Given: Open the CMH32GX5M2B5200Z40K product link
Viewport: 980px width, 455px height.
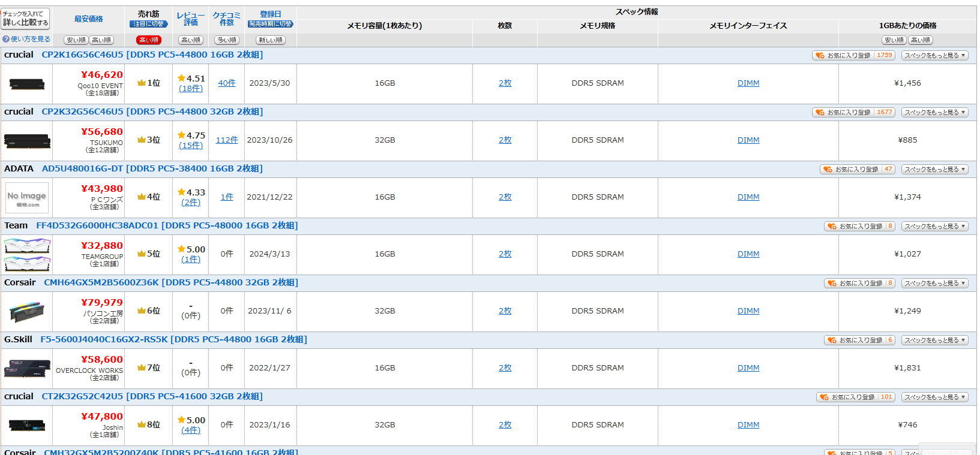Looking at the screenshot, I should click(x=171, y=451).
